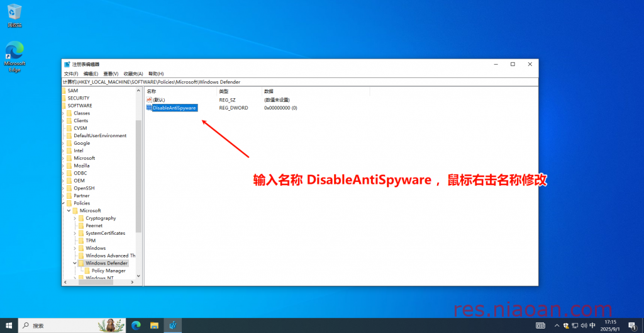Screen dimensions: 644x333
Task: Expand the SystemCertificates key
Action: [x=75, y=233]
